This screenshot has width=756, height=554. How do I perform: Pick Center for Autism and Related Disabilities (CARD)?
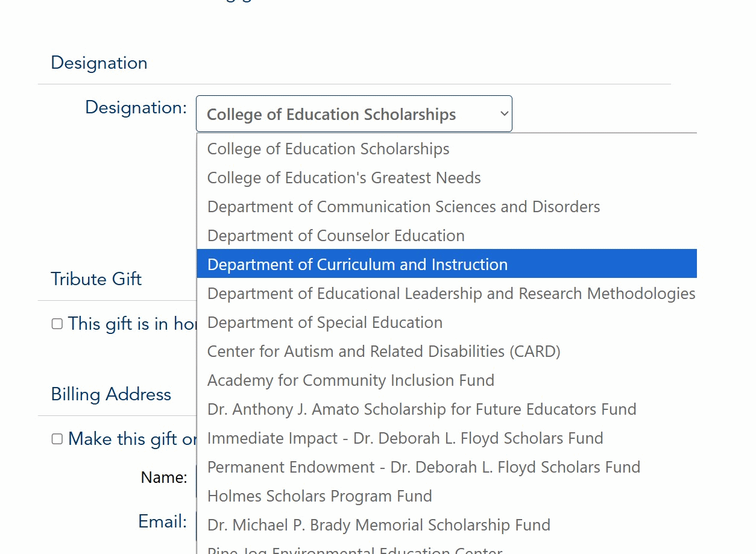tap(383, 351)
